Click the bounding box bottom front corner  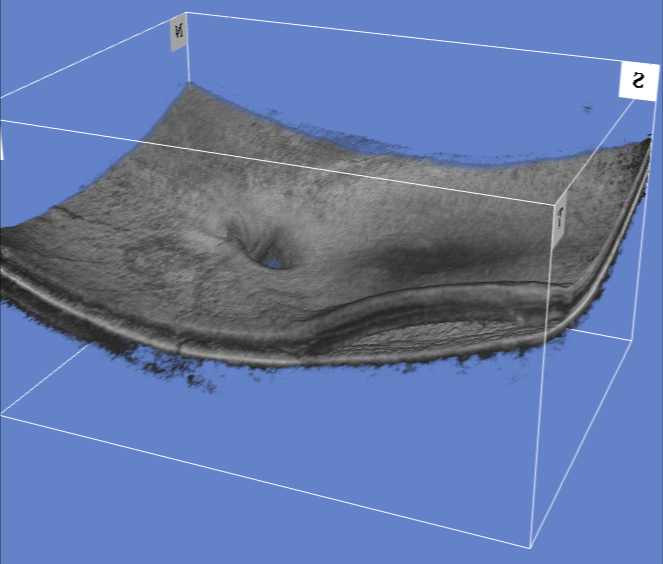(529, 547)
